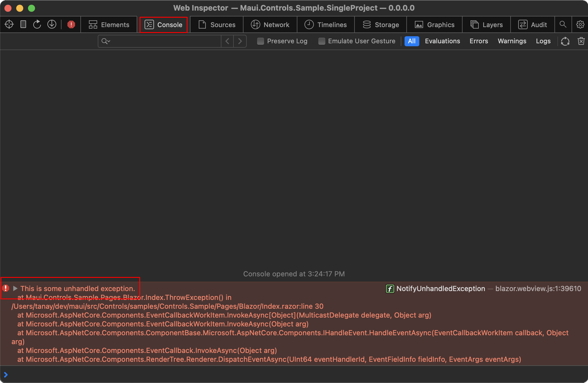Enable the Preserve Log checkbox
588x383 pixels.
261,41
